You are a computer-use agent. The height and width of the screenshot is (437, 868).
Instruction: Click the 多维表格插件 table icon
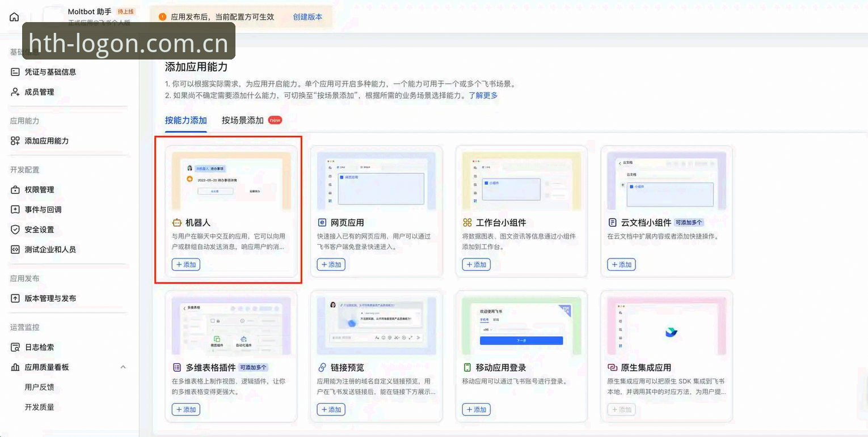[176, 367]
